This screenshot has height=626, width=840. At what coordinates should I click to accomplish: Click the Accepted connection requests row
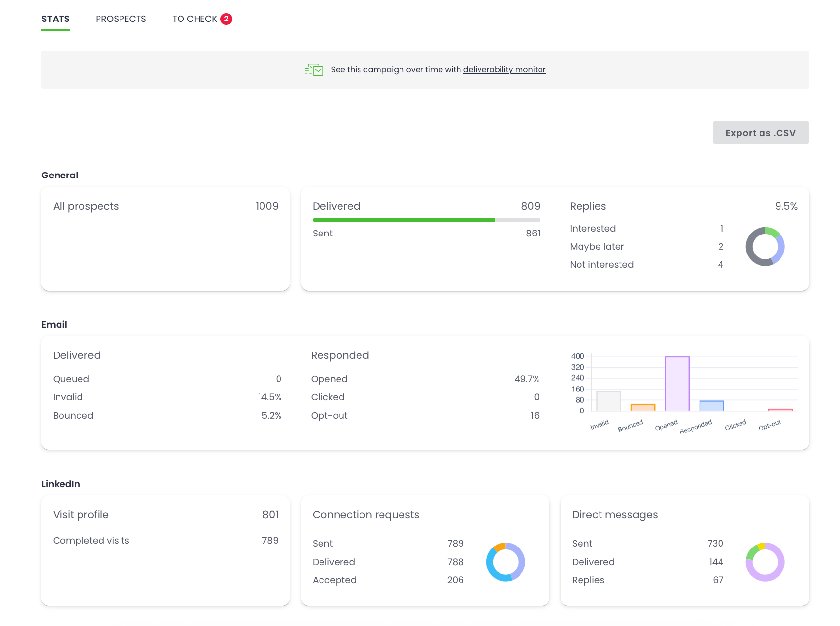pos(388,580)
